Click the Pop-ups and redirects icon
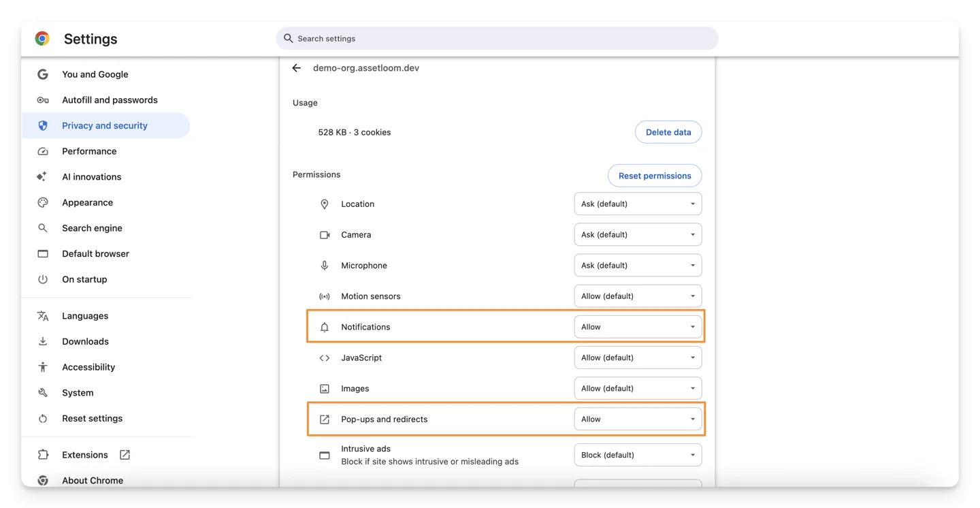The width and height of the screenshot is (980, 508). pos(325,419)
